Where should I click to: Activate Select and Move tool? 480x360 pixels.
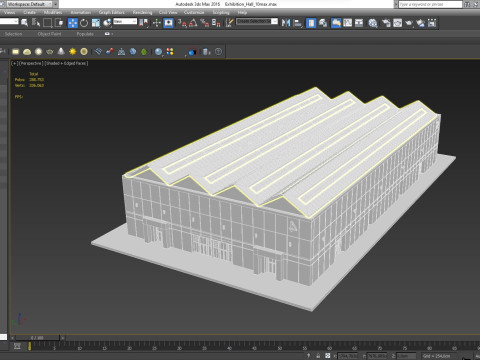point(72,23)
